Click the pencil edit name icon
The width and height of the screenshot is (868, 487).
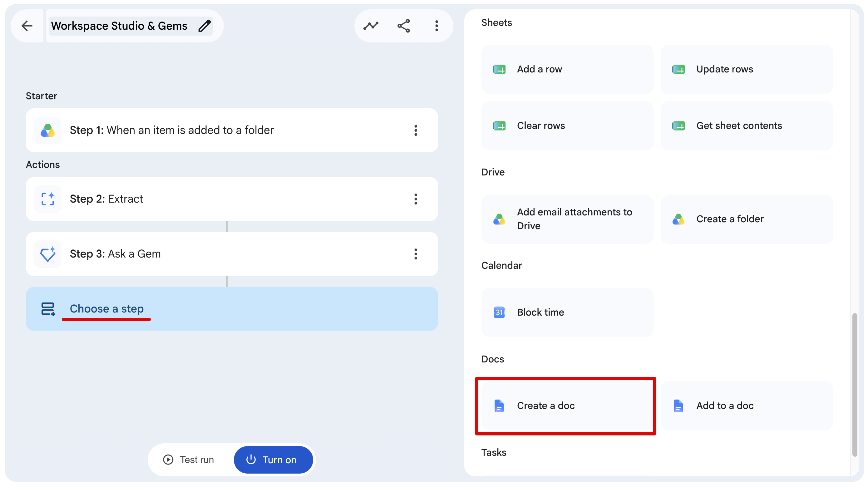pyautogui.click(x=204, y=26)
